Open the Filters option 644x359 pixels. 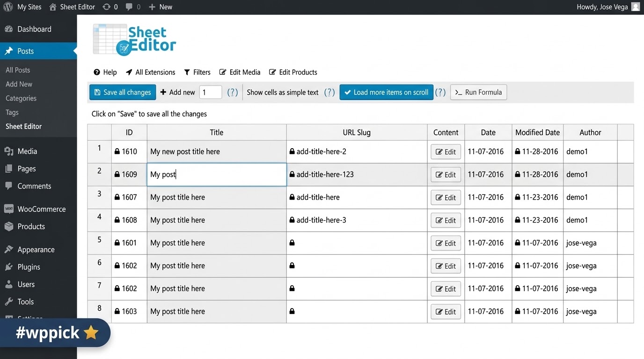197,72
